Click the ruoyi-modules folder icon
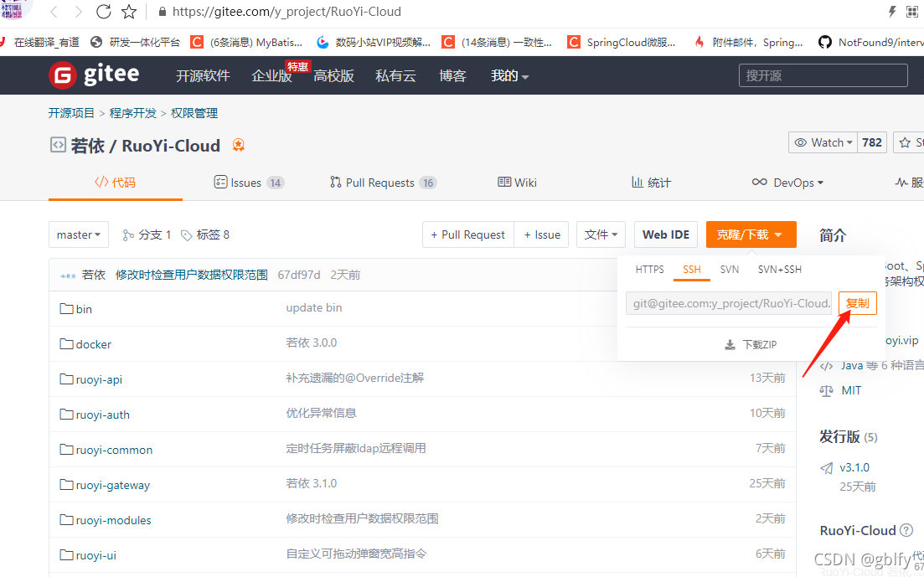 (x=66, y=520)
